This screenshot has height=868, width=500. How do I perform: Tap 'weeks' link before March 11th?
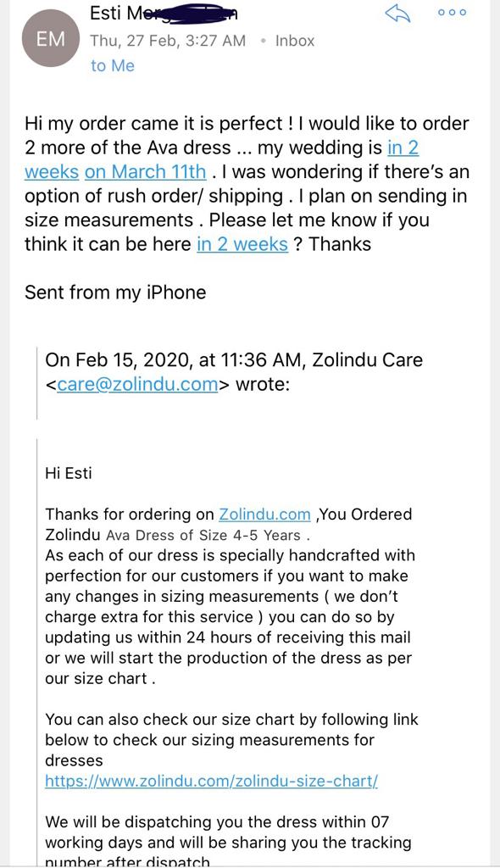point(52,171)
